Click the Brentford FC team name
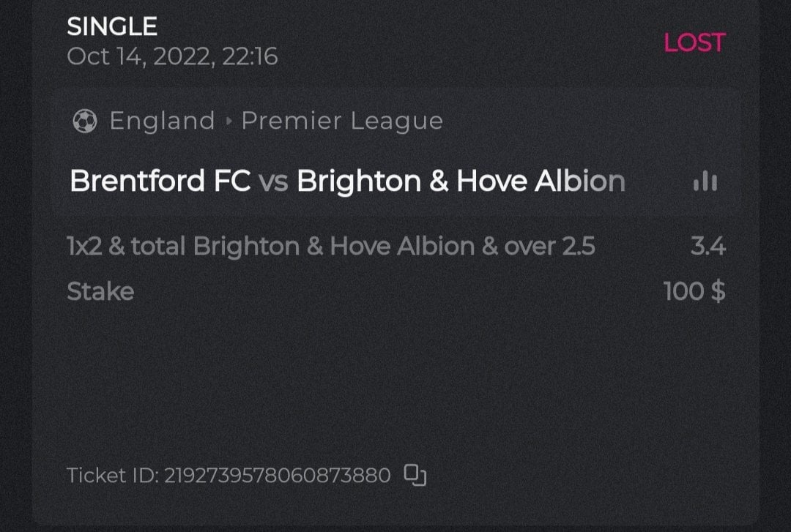The width and height of the screenshot is (791, 532). (160, 181)
